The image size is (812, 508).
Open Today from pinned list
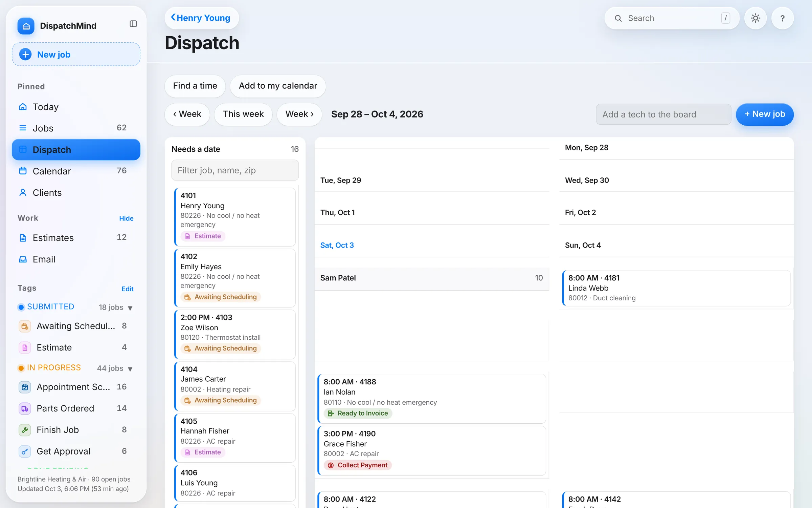click(76, 107)
